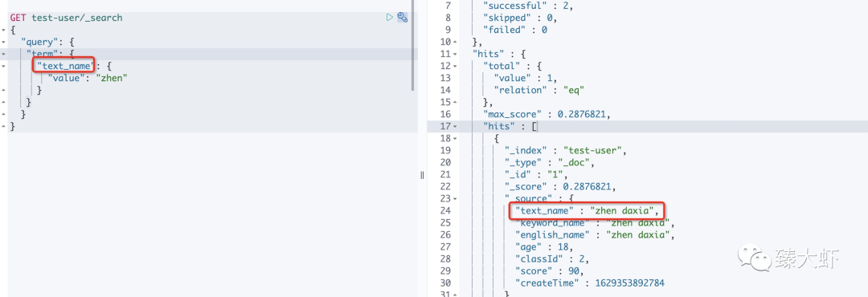
Task: Fold response line 12 "total" object
Action: click(x=455, y=67)
